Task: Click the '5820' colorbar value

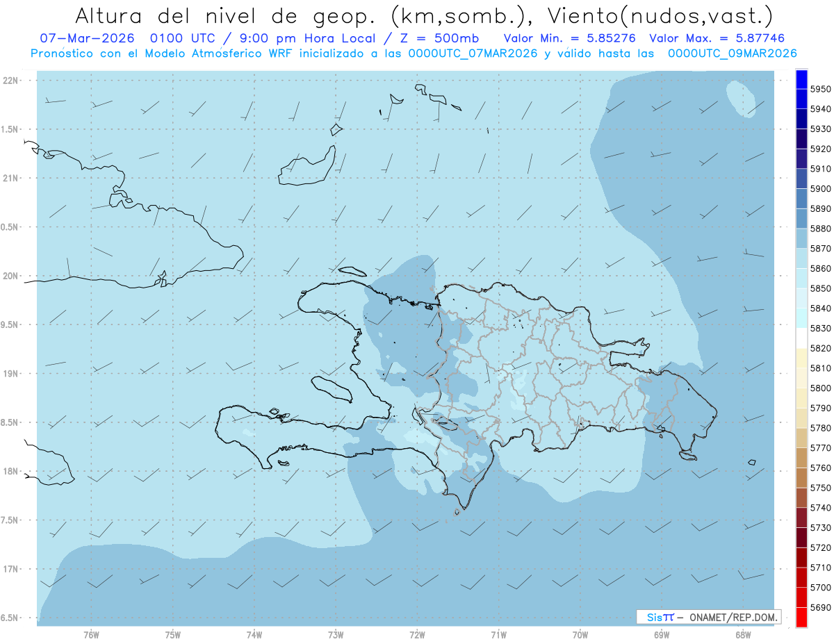Action: tap(820, 348)
